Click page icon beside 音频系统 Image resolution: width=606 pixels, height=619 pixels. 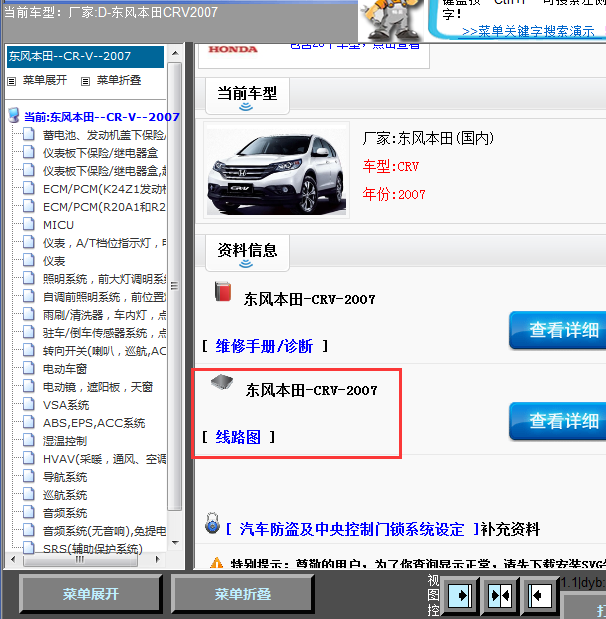(28, 512)
